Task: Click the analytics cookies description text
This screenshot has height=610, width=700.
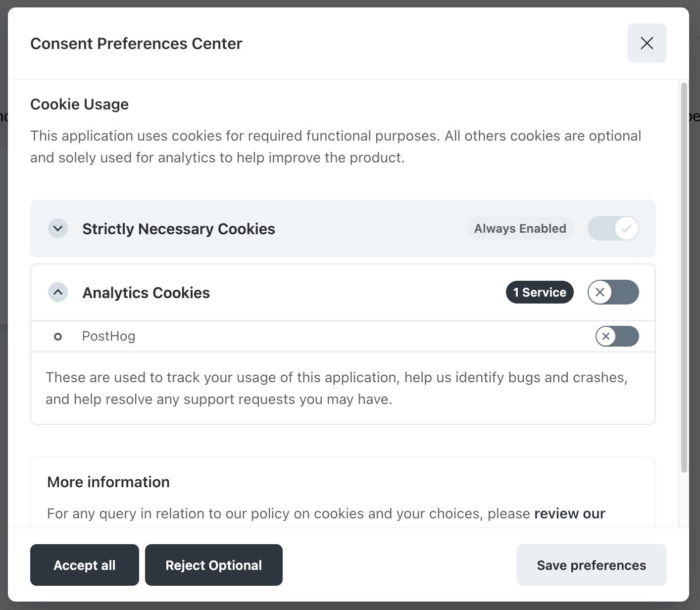Action: pos(337,388)
